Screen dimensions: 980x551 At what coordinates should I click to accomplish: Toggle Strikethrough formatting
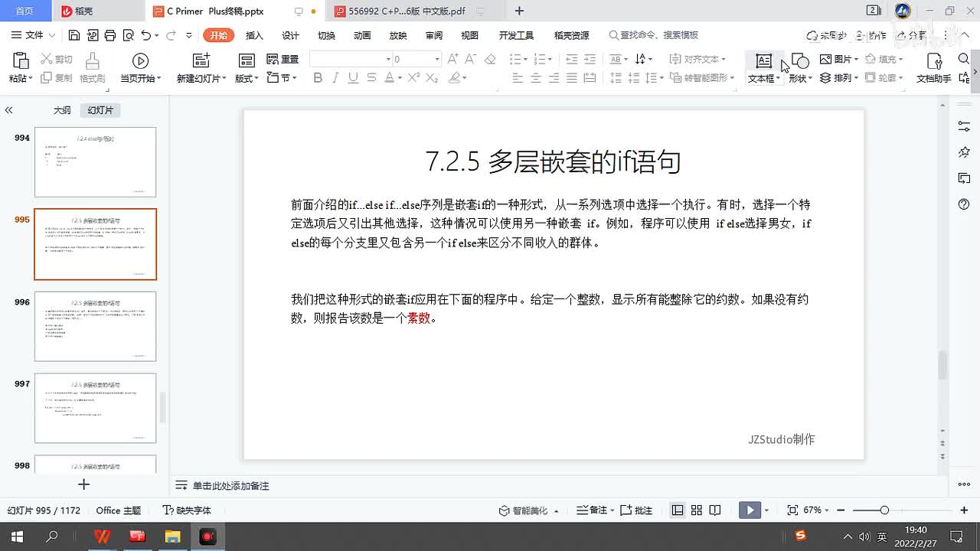371,77
